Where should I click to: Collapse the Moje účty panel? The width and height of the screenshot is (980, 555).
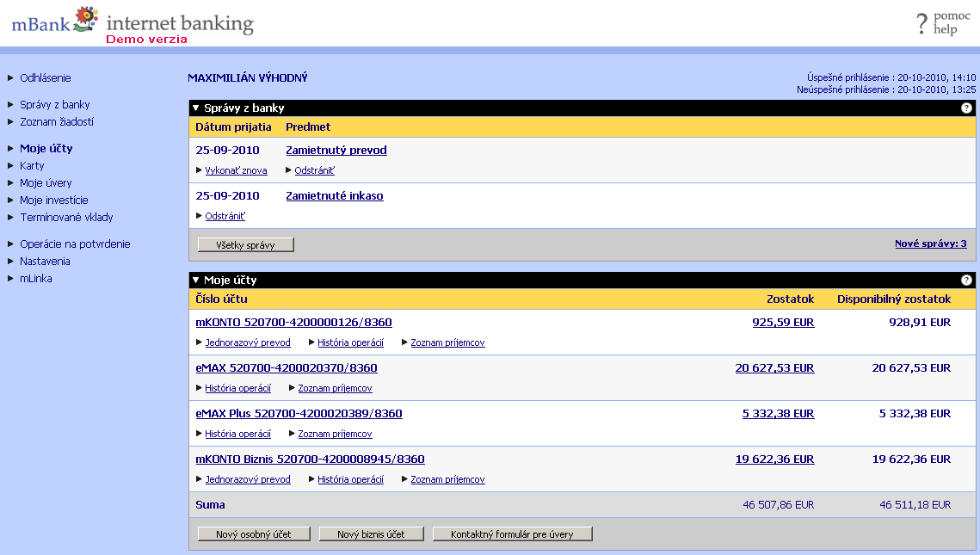195,280
